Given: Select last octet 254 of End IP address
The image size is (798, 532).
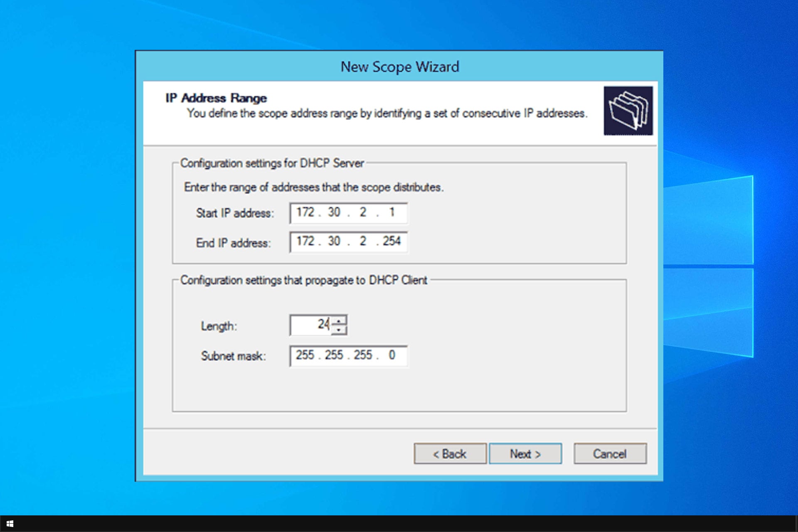Looking at the screenshot, I should pyautogui.click(x=392, y=241).
